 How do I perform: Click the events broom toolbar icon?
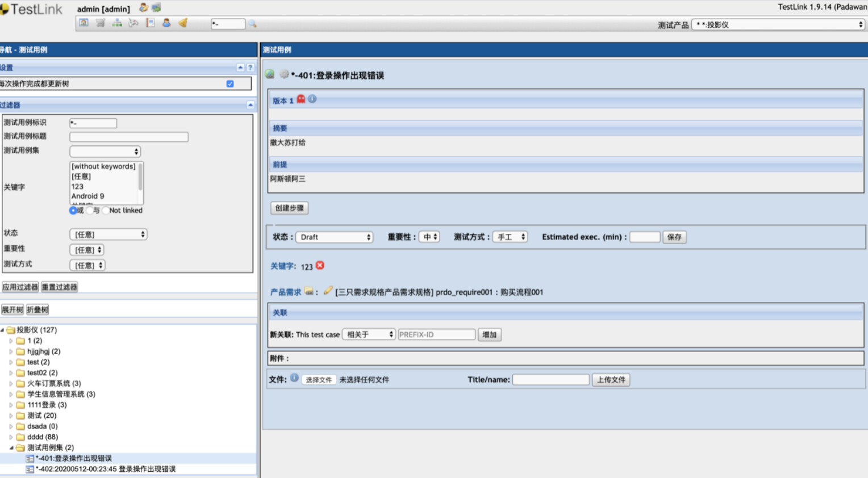[x=183, y=23]
